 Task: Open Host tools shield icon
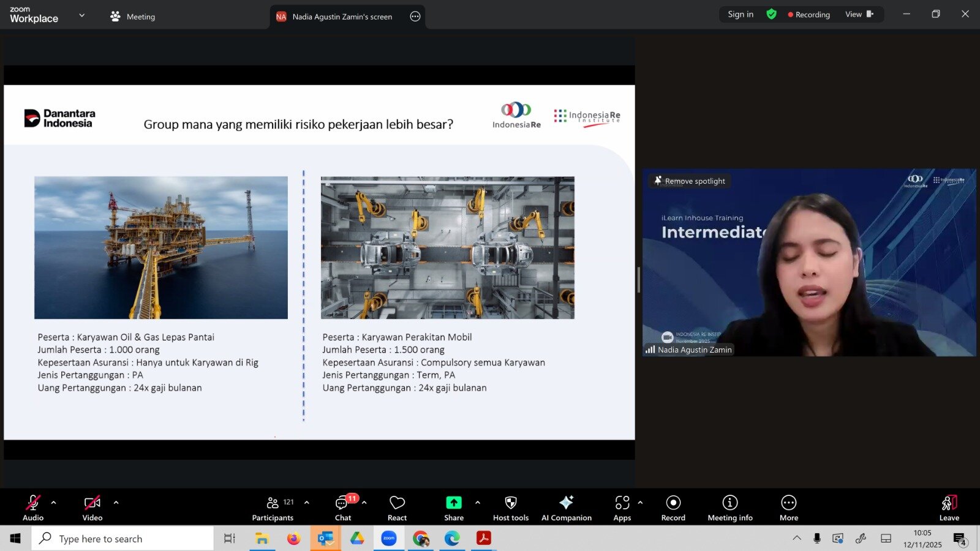coord(510,508)
